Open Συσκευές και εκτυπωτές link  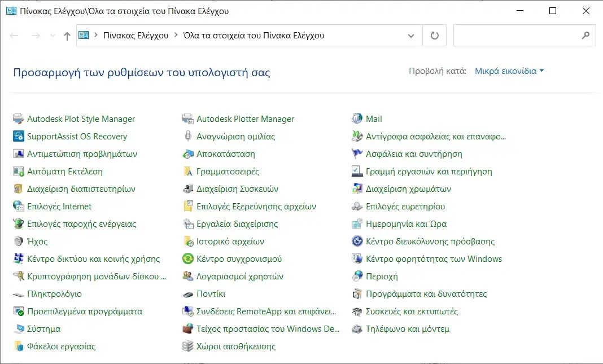tap(412, 312)
